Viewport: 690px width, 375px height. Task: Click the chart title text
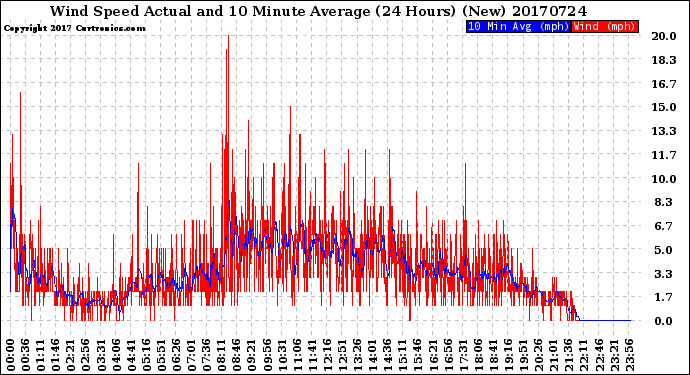(x=318, y=11)
